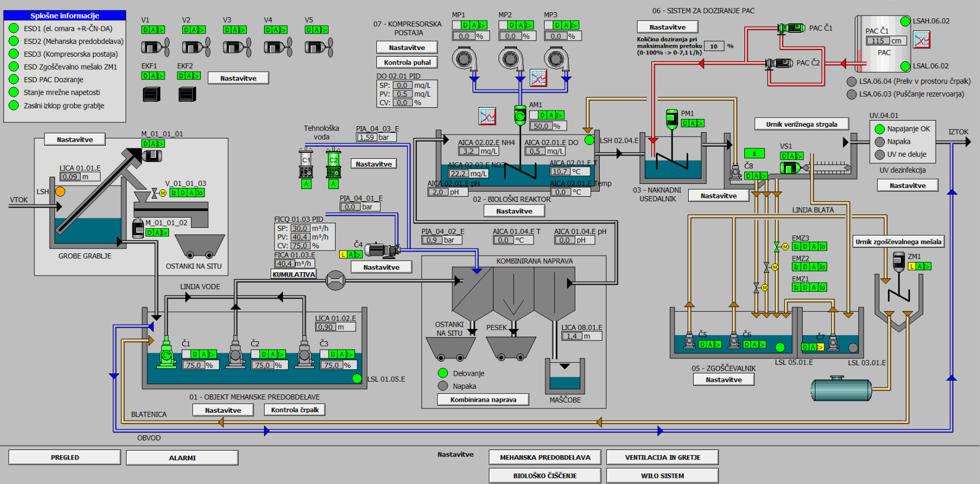Open the trend chart left of AM1

point(487,116)
